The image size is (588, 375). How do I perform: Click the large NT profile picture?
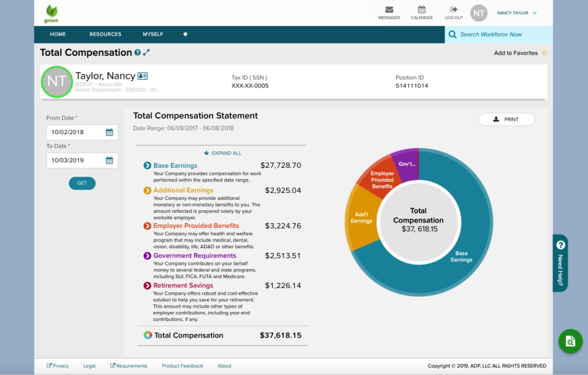click(x=56, y=81)
